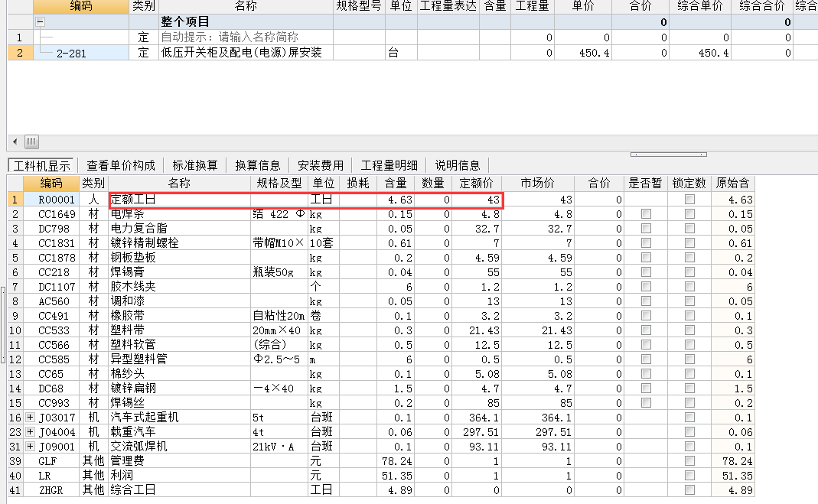
Task: Click the horizontal scrollbar thumb grip
Action: click(x=31, y=141)
